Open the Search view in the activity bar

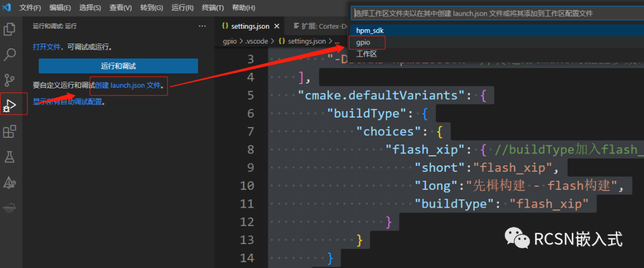(x=10, y=54)
